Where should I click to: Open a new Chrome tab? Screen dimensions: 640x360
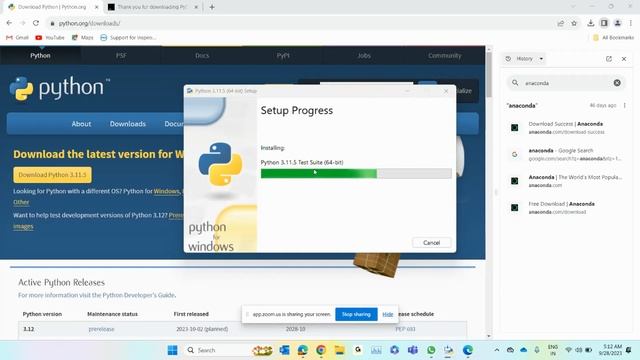[212, 7]
